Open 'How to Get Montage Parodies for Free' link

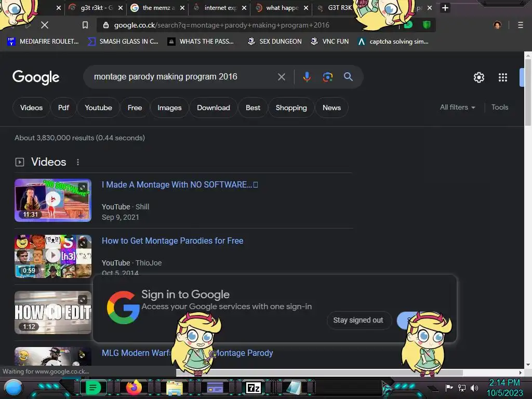pos(172,241)
